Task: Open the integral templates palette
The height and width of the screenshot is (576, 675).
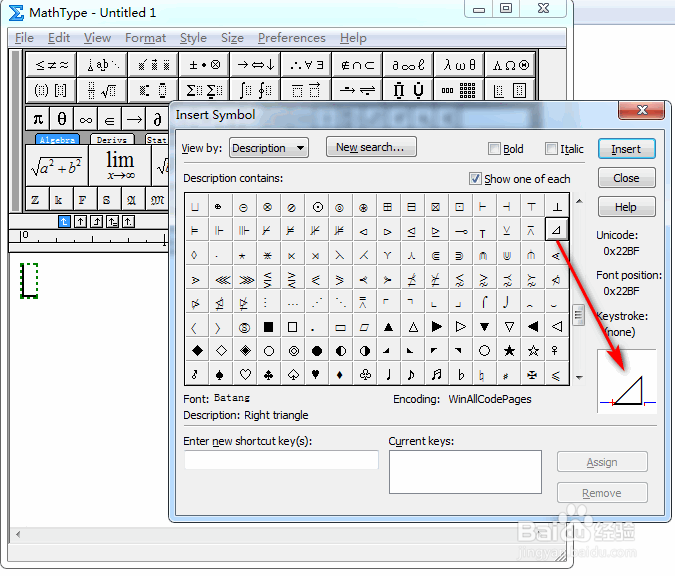Action: click(x=255, y=90)
